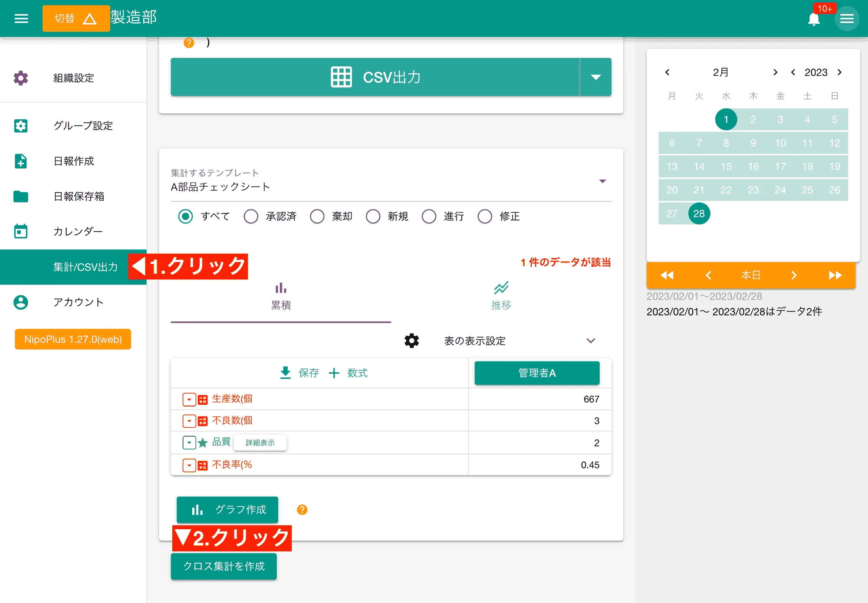Click the star icon next to 品質
Viewport: 868px width, 603px height.
click(x=203, y=442)
